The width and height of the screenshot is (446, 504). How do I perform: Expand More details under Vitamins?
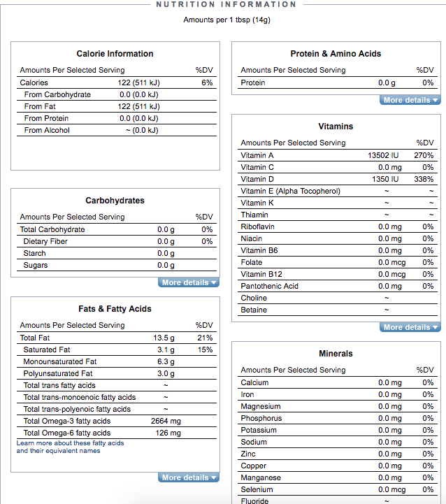coord(410,328)
